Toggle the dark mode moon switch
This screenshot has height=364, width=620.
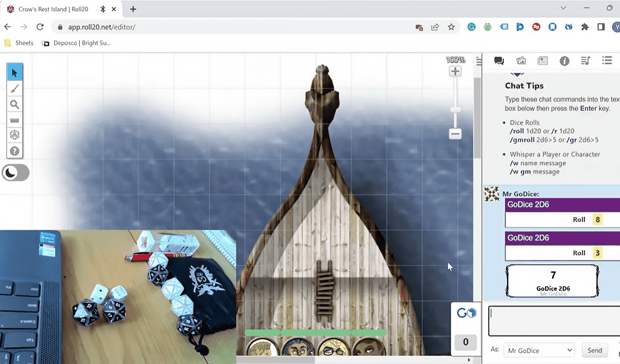pyautogui.click(x=15, y=172)
